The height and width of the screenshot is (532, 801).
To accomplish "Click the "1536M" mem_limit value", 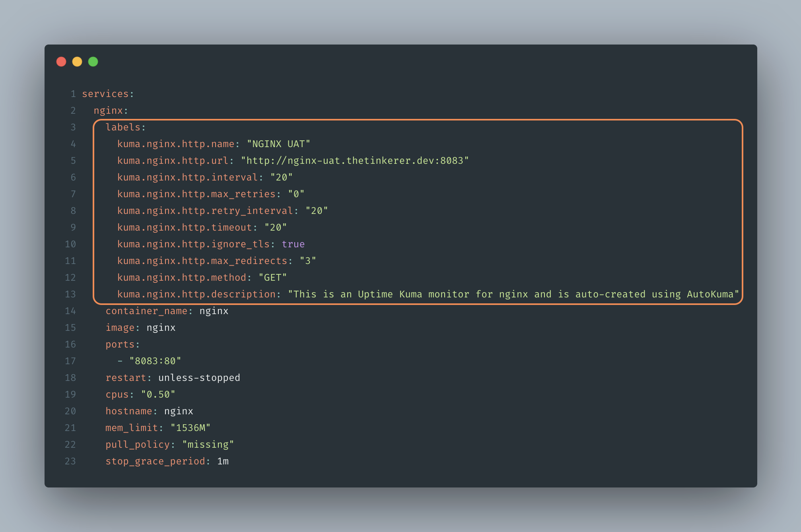I will click(x=191, y=428).
